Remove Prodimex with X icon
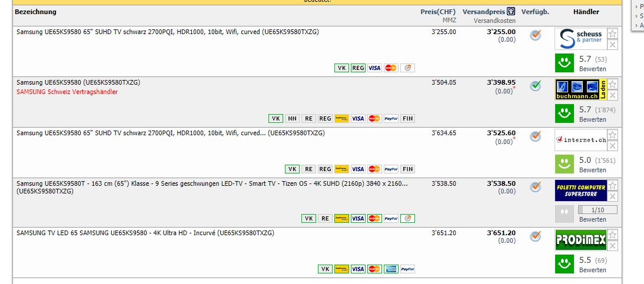644x284 pixels. [612, 246]
